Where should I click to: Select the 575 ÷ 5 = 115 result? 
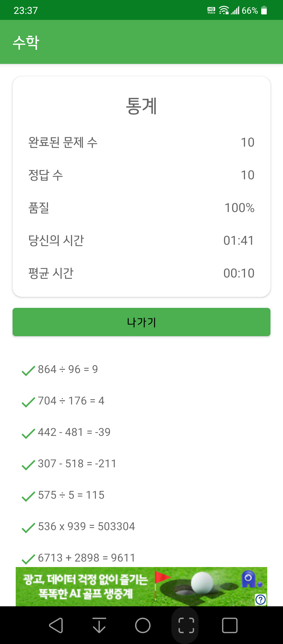(71, 495)
